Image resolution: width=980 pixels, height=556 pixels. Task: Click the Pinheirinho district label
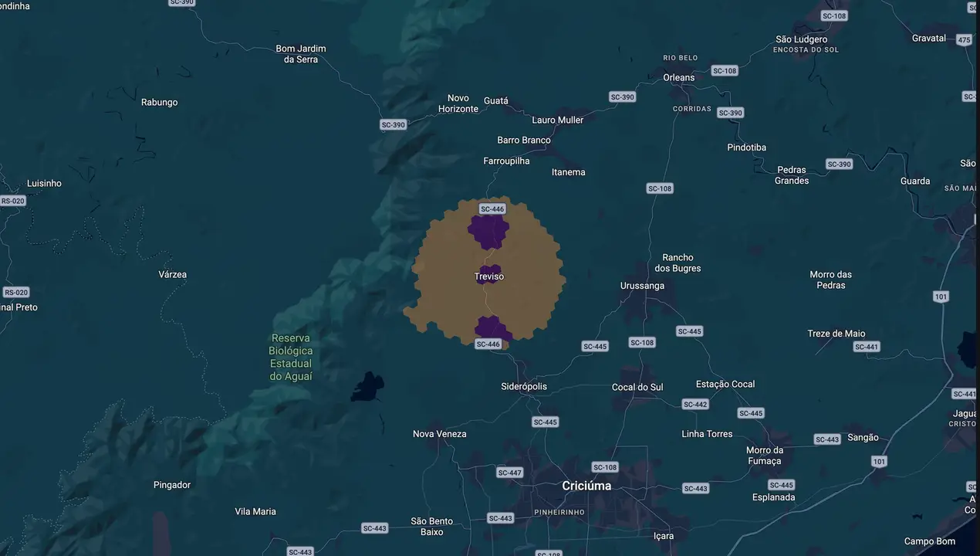pyautogui.click(x=559, y=512)
